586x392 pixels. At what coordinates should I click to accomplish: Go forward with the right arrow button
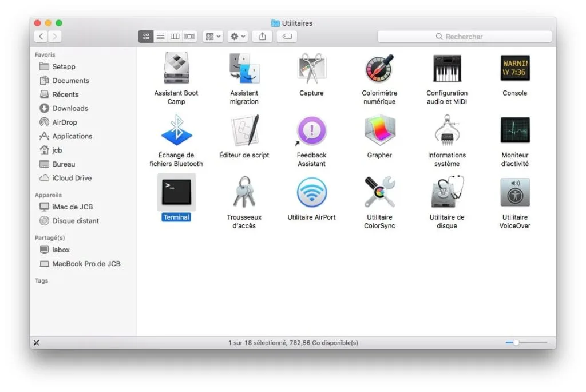click(55, 36)
